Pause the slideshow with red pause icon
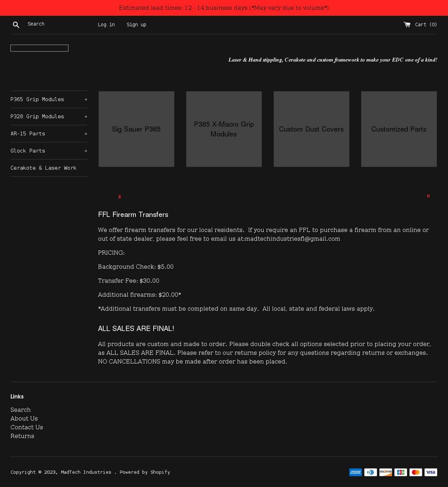The width and height of the screenshot is (448, 487). click(428, 196)
